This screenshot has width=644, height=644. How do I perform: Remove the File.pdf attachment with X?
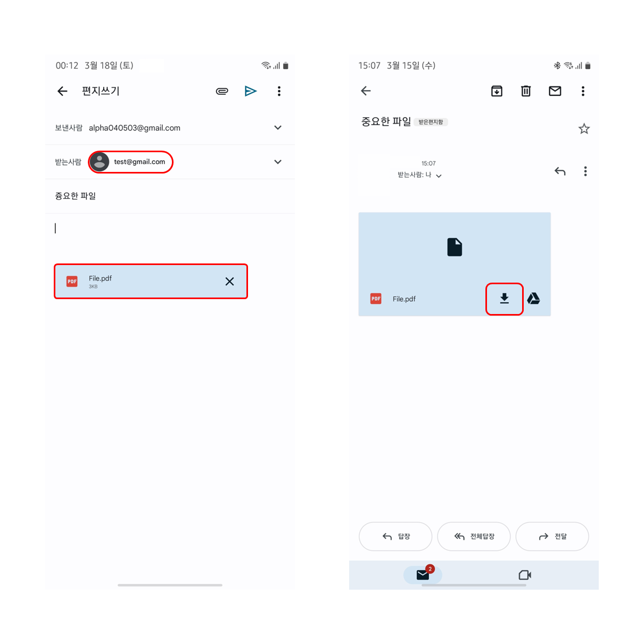(229, 282)
